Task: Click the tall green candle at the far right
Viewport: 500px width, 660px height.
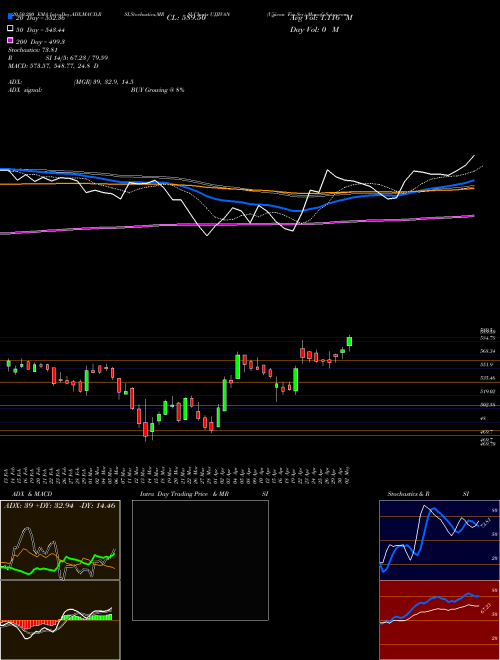Action: pyautogui.click(x=349, y=341)
